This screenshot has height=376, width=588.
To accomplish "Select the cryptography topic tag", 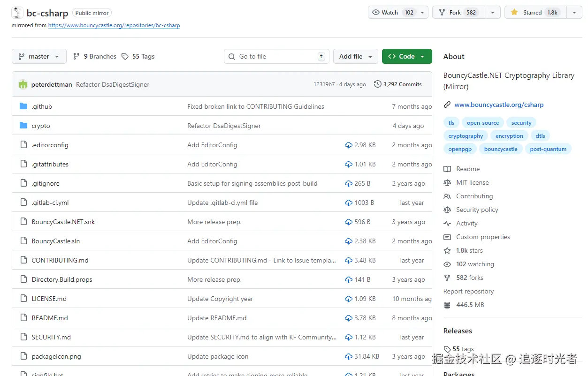I will 466,136.
